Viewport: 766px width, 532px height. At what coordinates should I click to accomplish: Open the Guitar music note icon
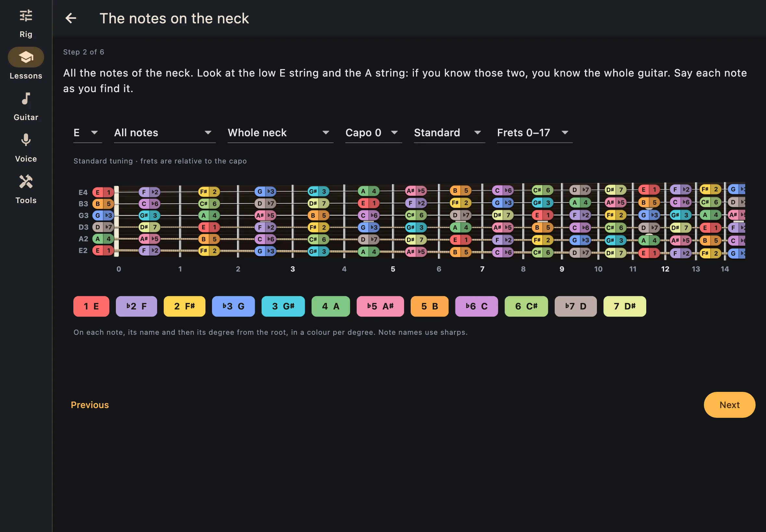point(26,99)
